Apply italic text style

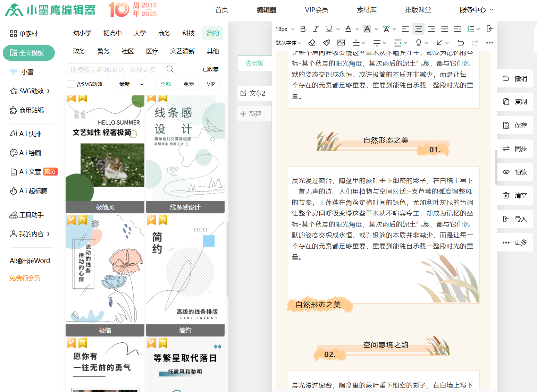click(316, 29)
